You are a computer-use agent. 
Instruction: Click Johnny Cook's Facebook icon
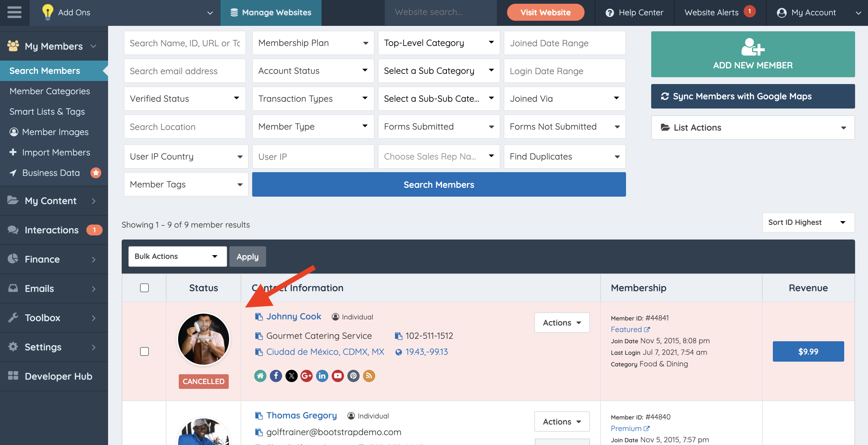click(x=276, y=376)
